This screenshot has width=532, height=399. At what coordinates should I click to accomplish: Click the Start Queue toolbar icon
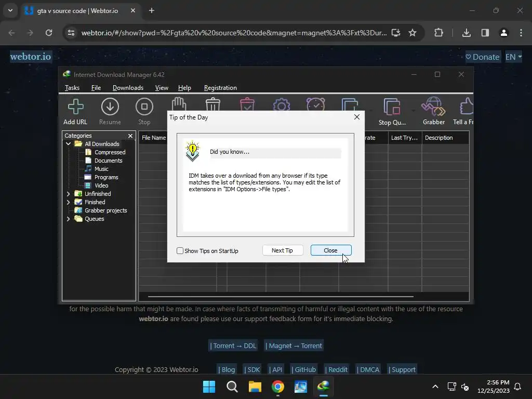(350, 104)
